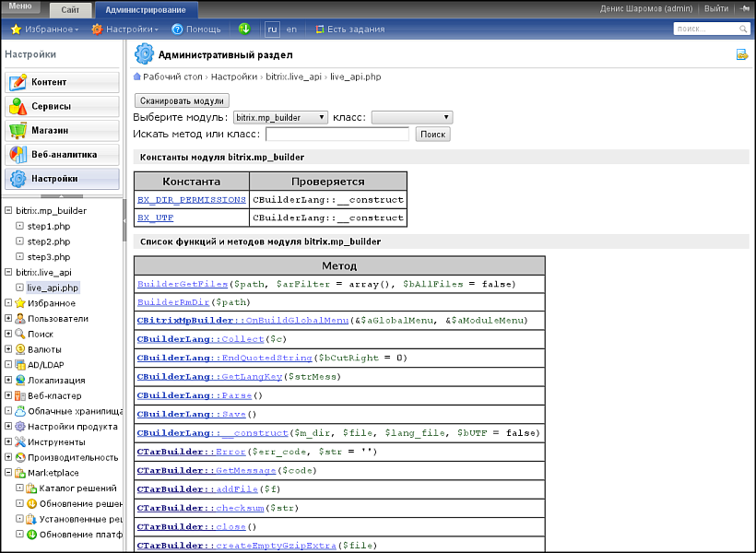Expand the Пользователи tree node
The image size is (756, 553).
point(8,318)
